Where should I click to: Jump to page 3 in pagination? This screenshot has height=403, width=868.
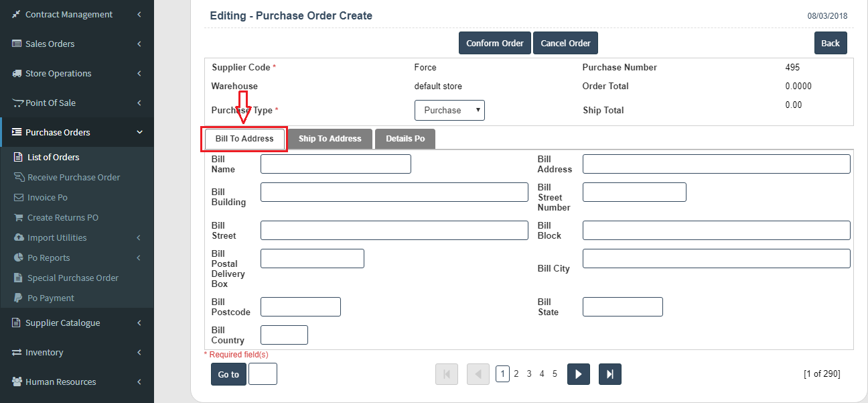[x=529, y=374]
